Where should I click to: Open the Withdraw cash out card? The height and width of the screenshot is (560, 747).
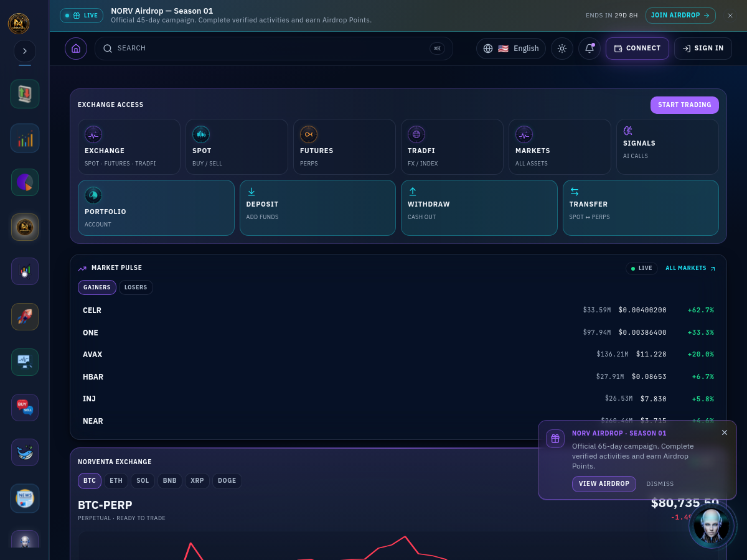pos(479,208)
